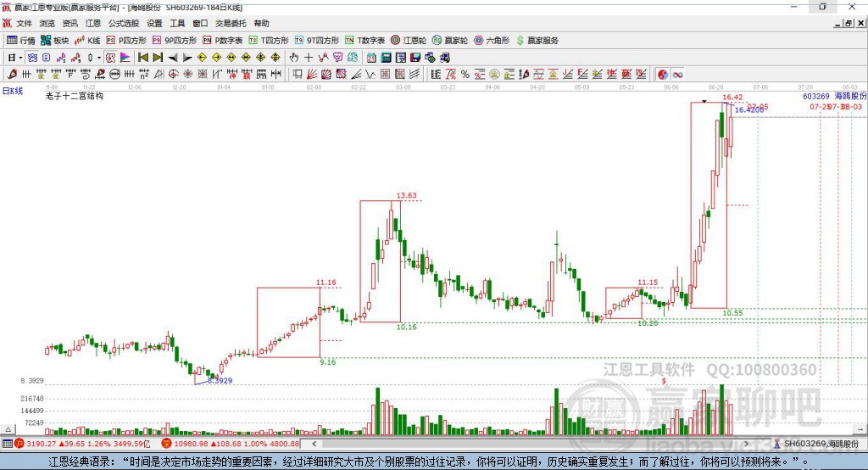
Task: Toggle the purple flag chart icon
Action: [x=125, y=58]
